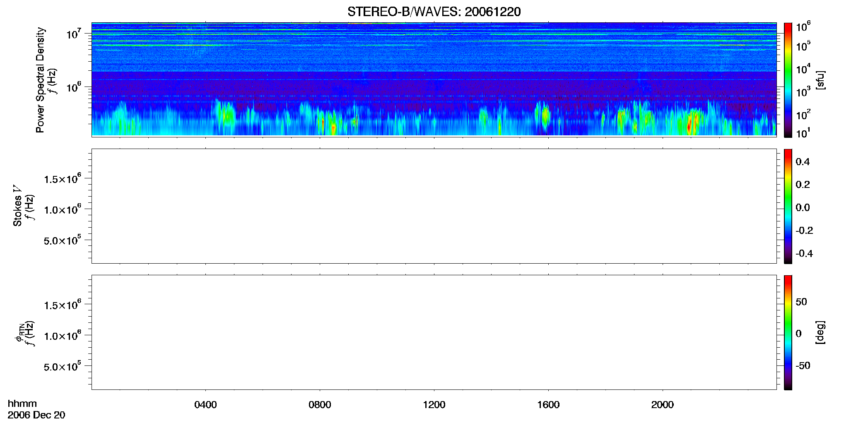Click the -0.4 value on Stokes colorbar
This screenshot has height=447, width=868.
click(804, 254)
